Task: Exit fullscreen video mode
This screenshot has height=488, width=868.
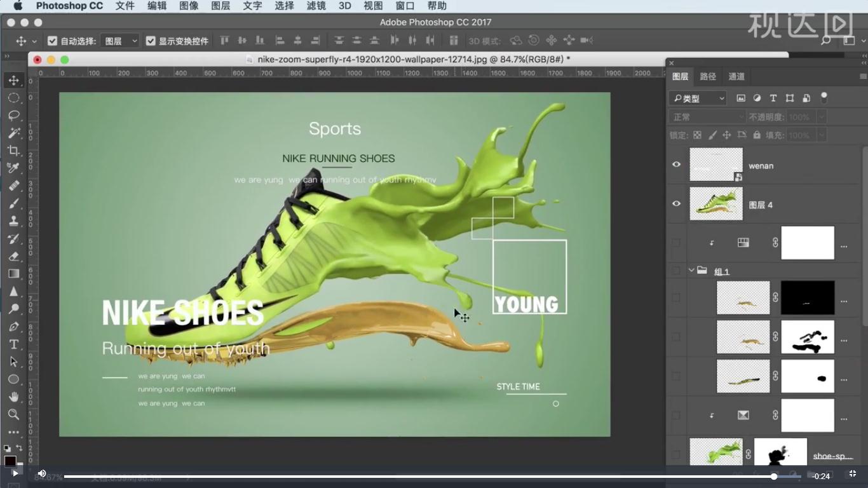Action: (x=853, y=474)
